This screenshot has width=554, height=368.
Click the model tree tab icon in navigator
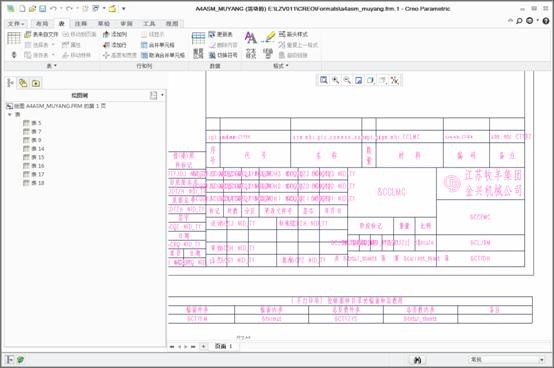click(10, 83)
